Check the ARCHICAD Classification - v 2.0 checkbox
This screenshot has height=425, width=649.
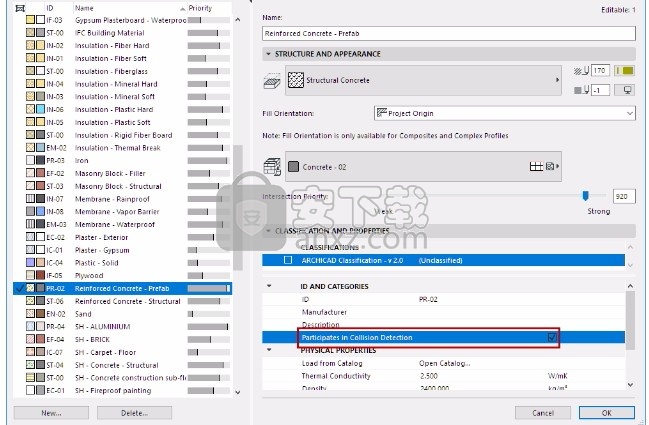pos(288,260)
